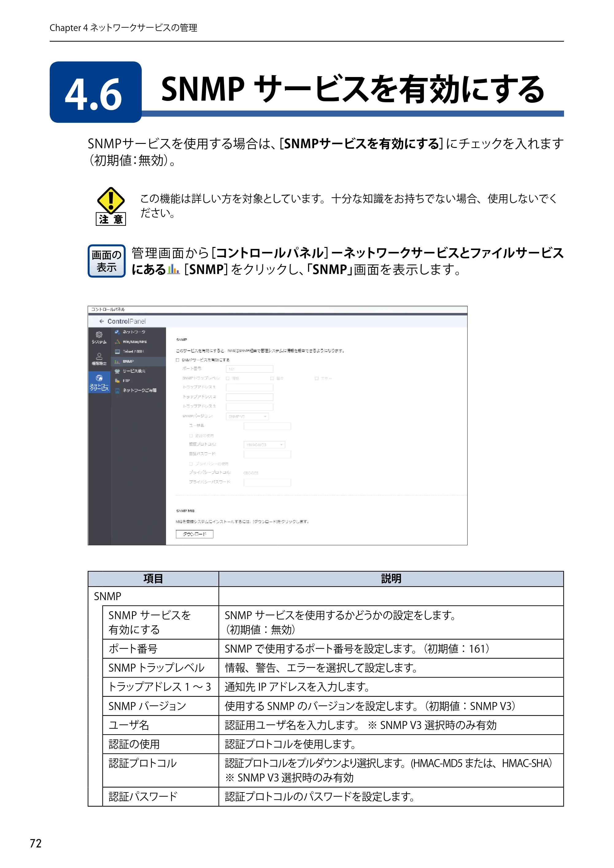Open the ネットワーク sidebar item
The image size is (614, 868).
coord(138,332)
